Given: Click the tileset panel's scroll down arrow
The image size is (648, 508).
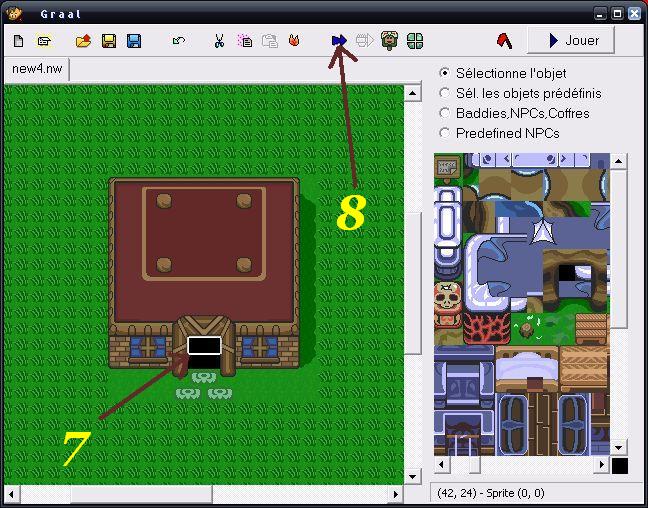Looking at the screenshot, I should click(x=619, y=448).
